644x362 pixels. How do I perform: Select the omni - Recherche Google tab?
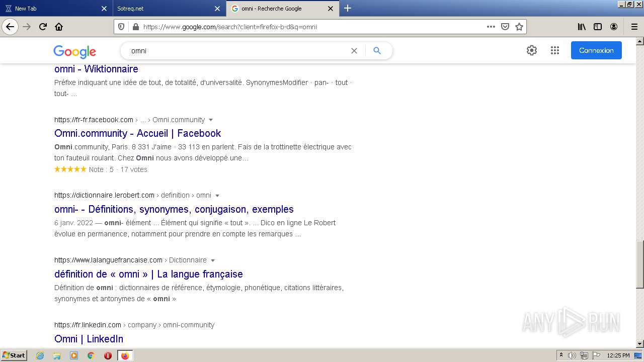pyautogui.click(x=282, y=8)
